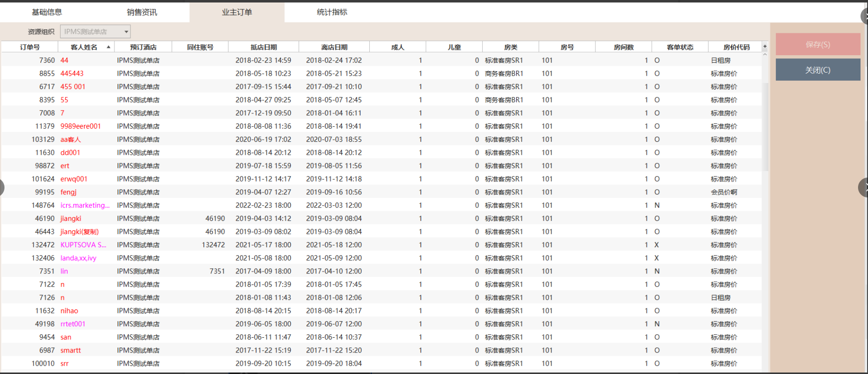Click the 关闭(C) button
This screenshot has width=868, height=374.
pyautogui.click(x=818, y=70)
